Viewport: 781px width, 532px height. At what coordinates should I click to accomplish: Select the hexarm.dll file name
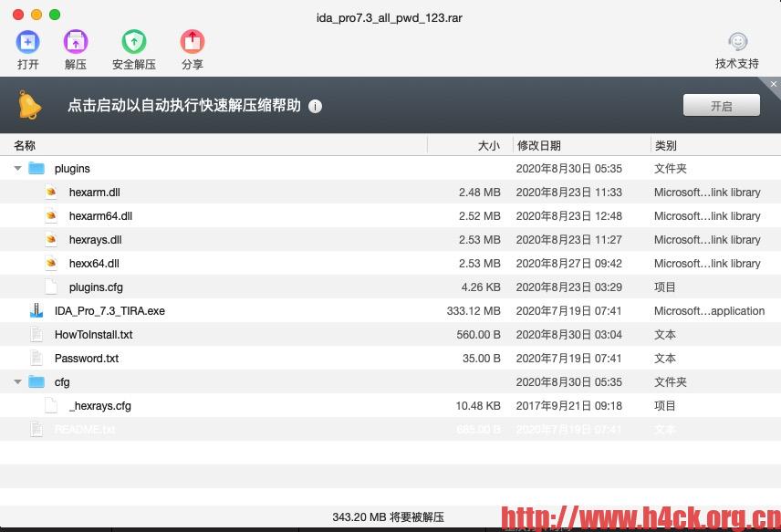(x=95, y=193)
